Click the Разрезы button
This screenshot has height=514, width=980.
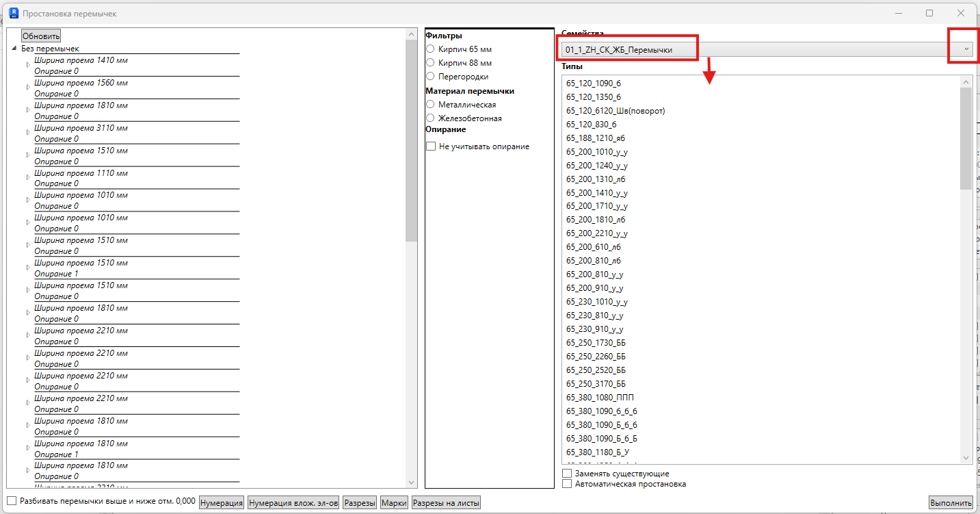pos(360,503)
